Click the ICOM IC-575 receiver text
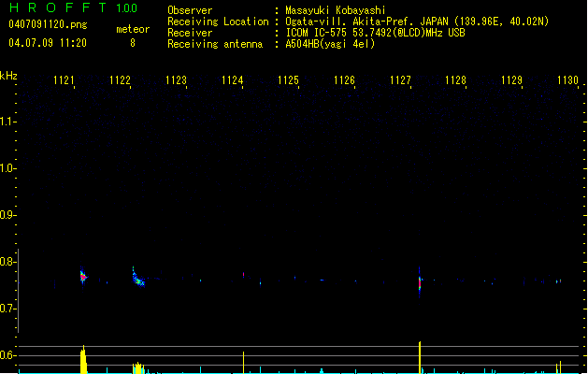The width and height of the screenshot is (588, 374). tap(375, 33)
